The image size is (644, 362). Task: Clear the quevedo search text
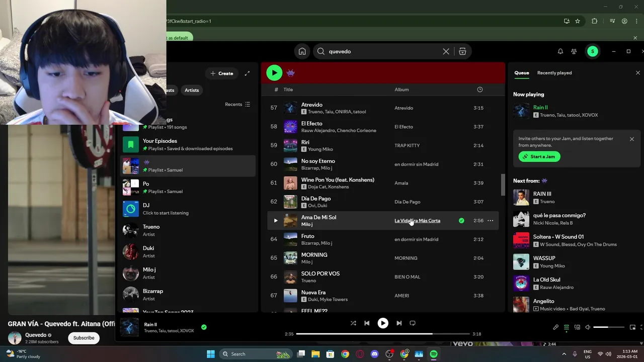446,51
